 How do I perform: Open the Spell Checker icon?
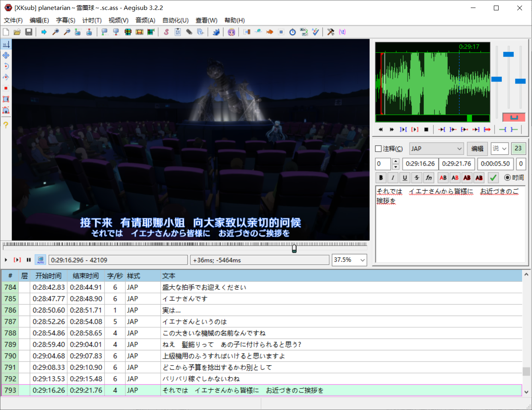[315, 32]
